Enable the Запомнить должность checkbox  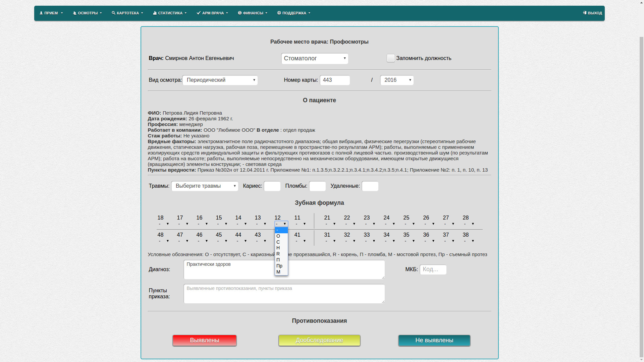pyautogui.click(x=391, y=58)
